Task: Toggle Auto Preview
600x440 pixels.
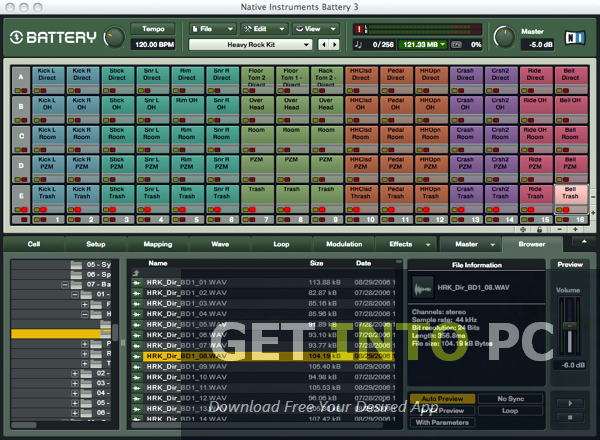Action: [442, 399]
